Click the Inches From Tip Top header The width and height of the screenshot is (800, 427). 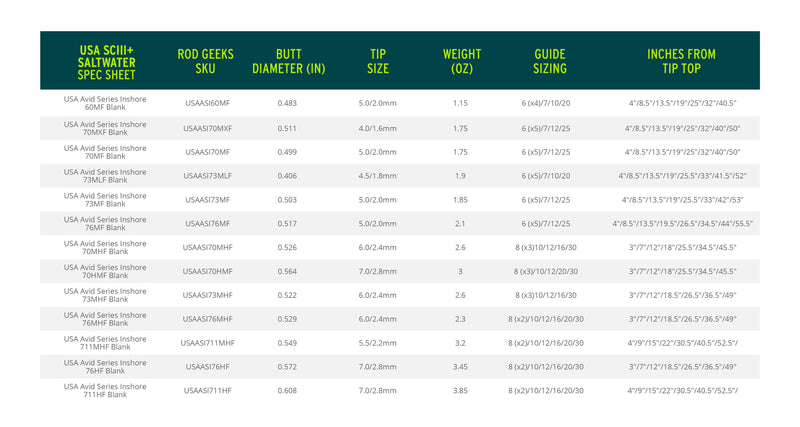683,61
